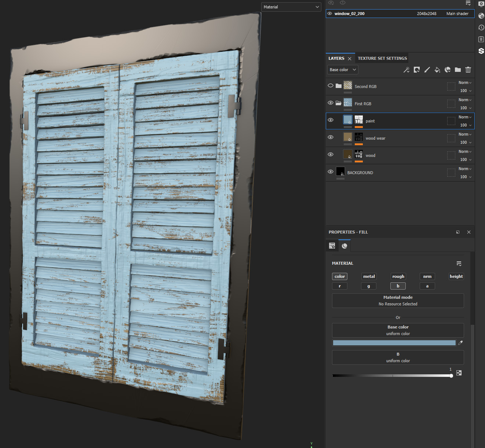This screenshot has width=485, height=448.
Task: Hide the Second RGB layer
Action: click(330, 86)
